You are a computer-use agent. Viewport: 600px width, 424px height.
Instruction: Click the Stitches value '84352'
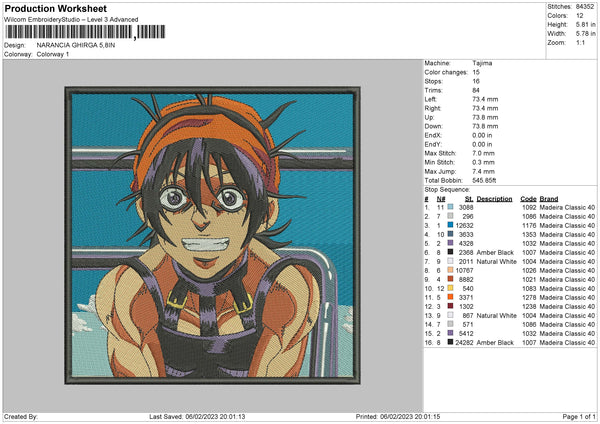tap(585, 7)
